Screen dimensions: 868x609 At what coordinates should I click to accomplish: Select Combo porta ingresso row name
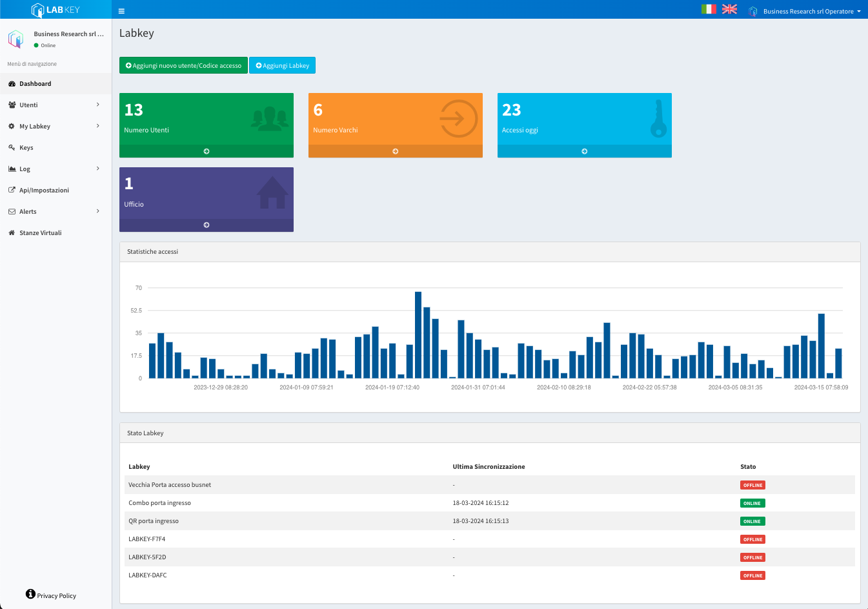click(159, 503)
